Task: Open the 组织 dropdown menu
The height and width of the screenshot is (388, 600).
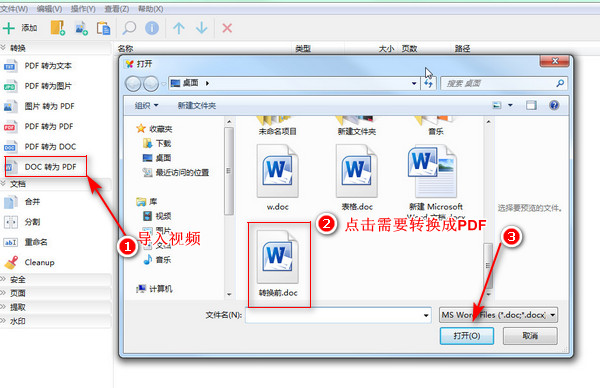Action: (x=147, y=106)
